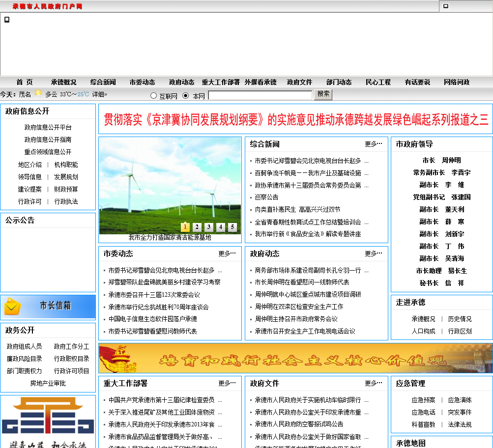Open 重点领域信息公开 link
493x448 pixels.
48,152
